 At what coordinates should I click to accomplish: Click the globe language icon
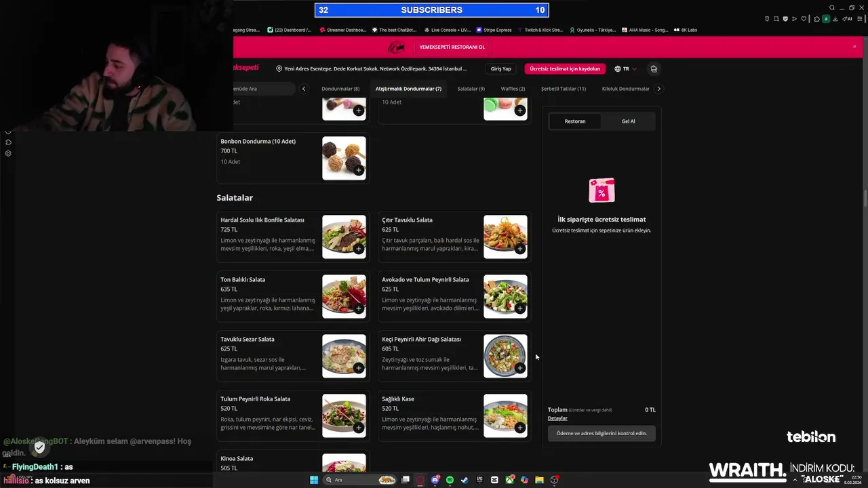pos(618,68)
